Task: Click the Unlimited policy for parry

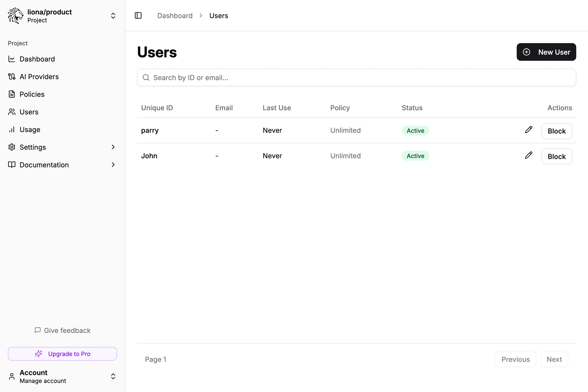Action: coord(345,130)
